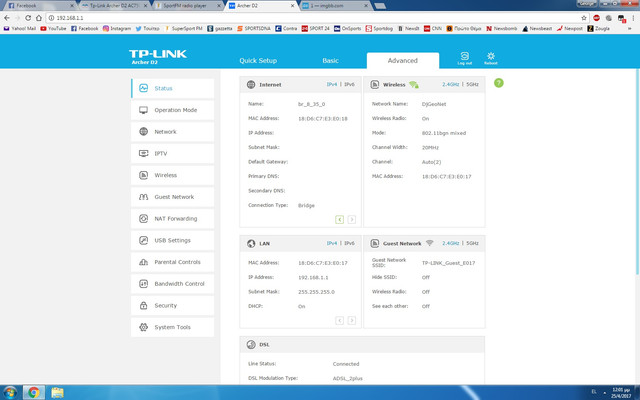Click the Wireless panel header icon
Image resolution: width=640 pixels, height=400 pixels.
point(374,84)
